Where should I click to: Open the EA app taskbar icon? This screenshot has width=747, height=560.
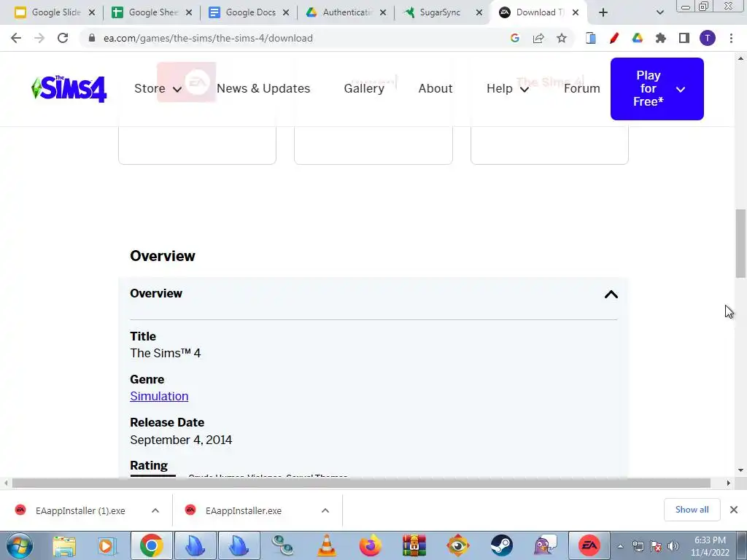[x=589, y=545]
